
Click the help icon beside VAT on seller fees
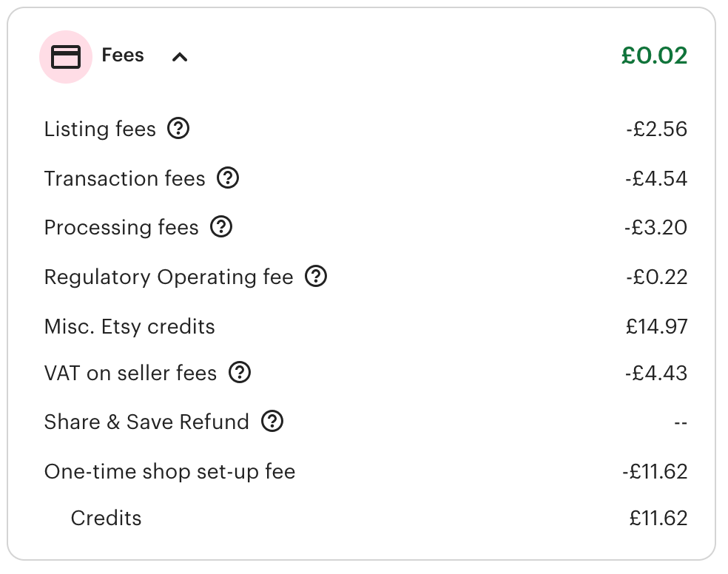pyautogui.click(x=240, y=373)
